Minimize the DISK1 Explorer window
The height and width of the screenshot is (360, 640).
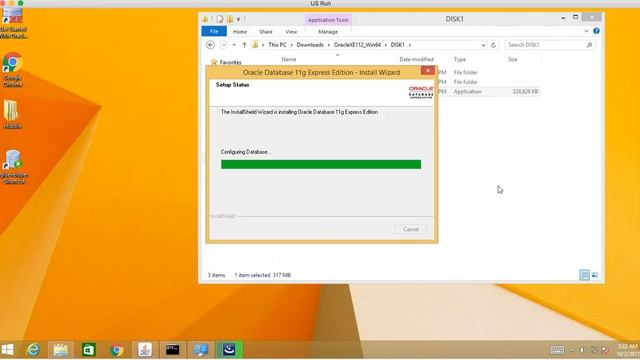pos(563,18)
